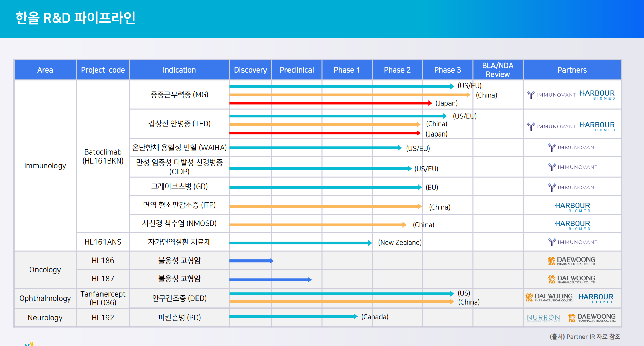Click the Partners column header

pos(572,70)
